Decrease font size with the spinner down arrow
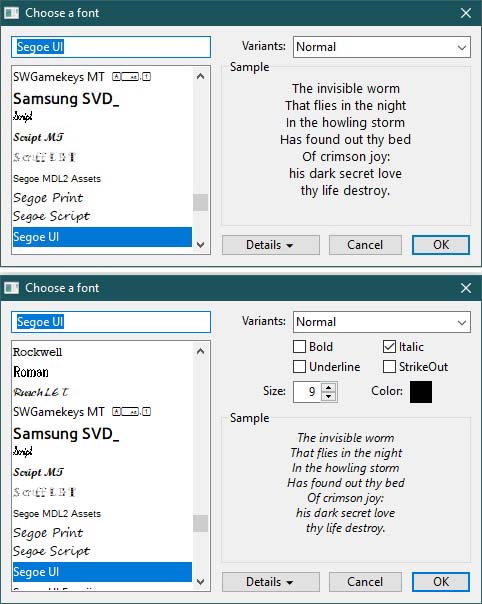The height and width of the screenshot is (604, 482). (328, 396)
